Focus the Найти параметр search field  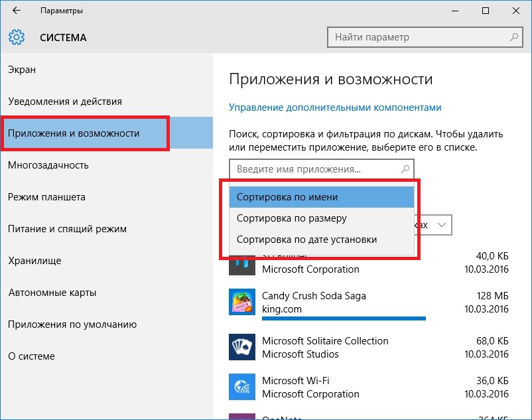(x=425, y=37)
